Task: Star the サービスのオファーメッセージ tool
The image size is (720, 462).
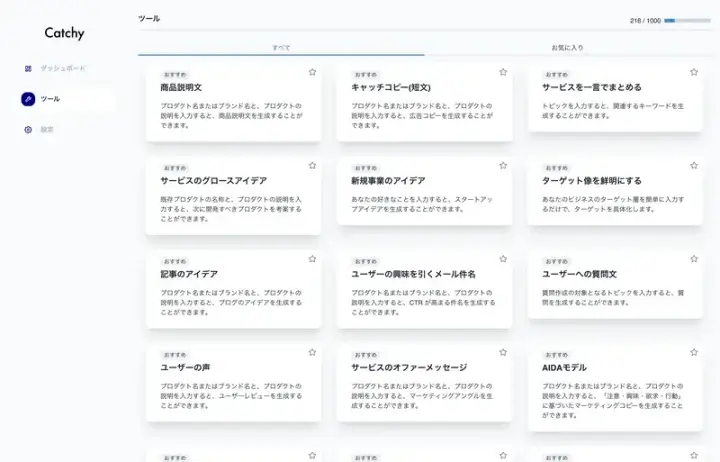Action: (x=503, y=352)
